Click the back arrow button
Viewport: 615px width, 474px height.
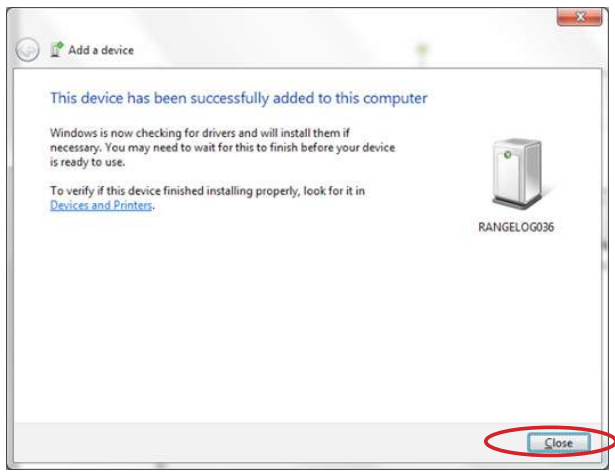tap(28, 50)
